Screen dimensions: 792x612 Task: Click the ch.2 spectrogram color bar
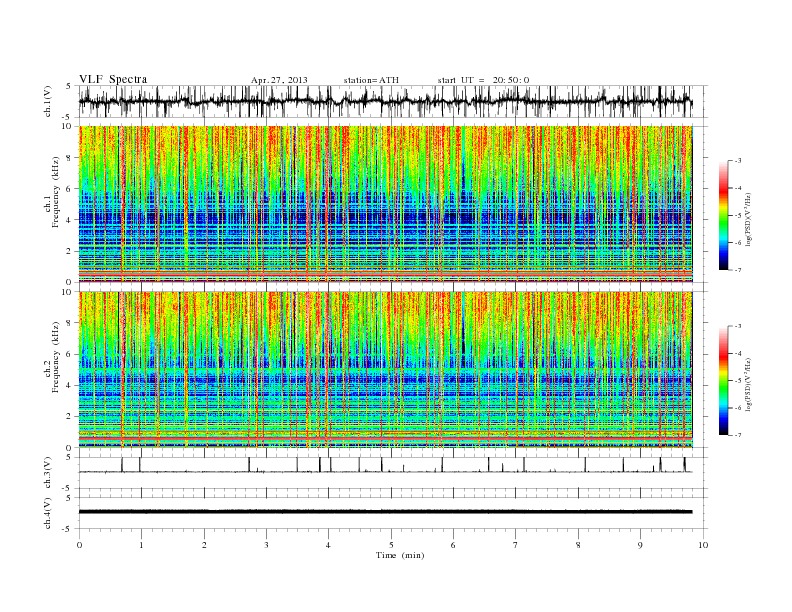724,381
